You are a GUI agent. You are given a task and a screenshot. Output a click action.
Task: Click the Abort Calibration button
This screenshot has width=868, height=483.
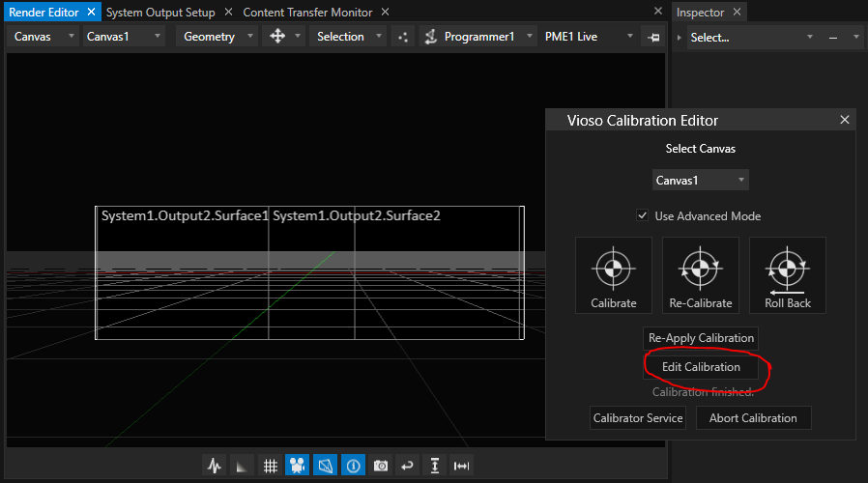753,418
